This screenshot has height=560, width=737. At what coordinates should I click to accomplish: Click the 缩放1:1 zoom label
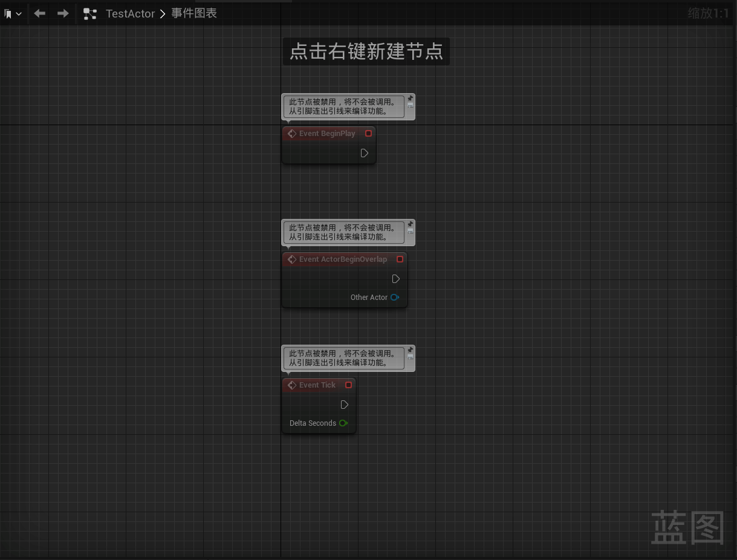point(708,13)
